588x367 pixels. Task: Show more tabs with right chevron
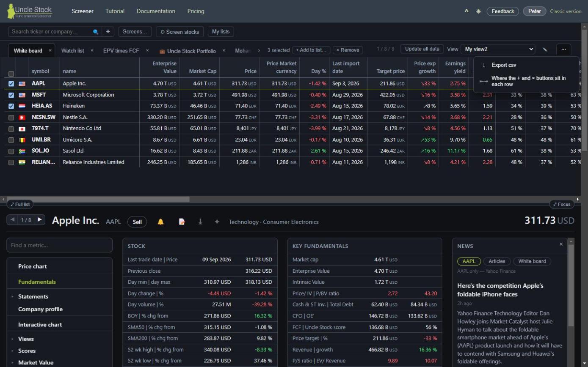click(259, 50)
